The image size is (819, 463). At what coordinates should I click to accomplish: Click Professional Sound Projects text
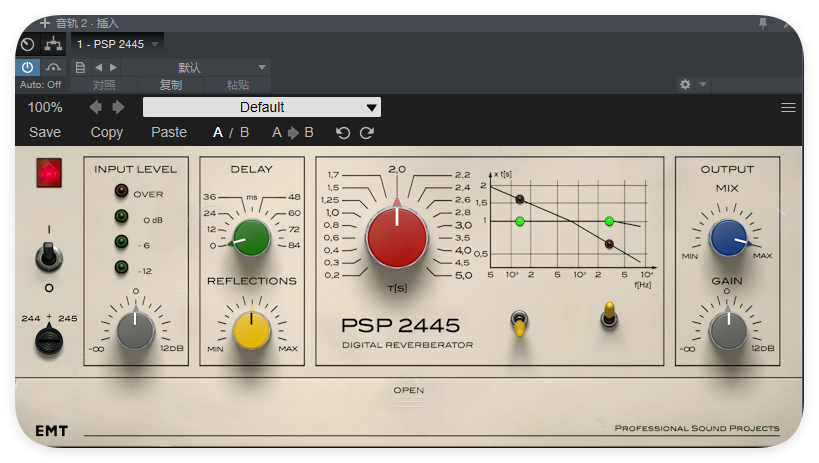697,428
